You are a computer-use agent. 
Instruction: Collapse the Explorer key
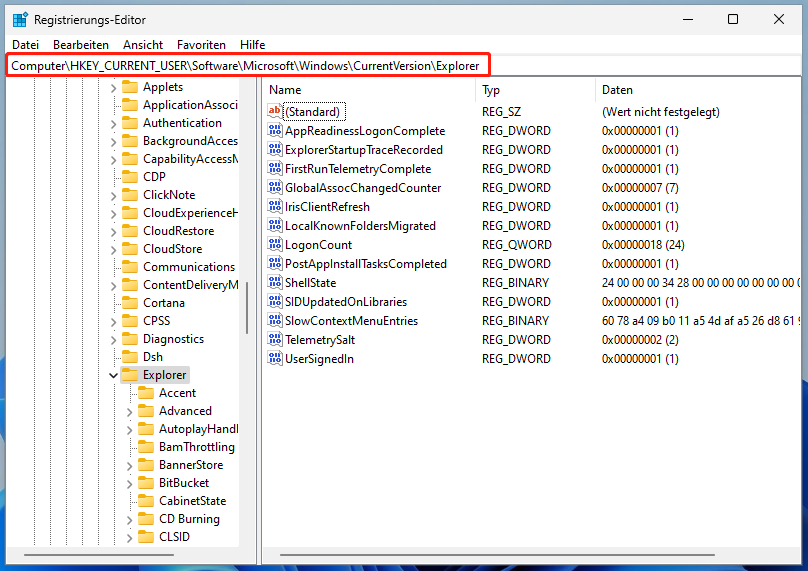click(113, 375)
